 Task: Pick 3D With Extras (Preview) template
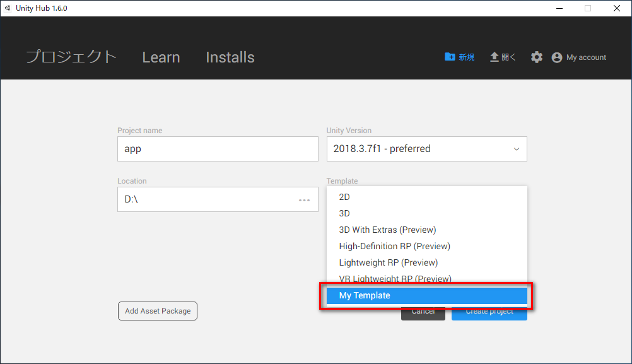(x=427, y=230)
